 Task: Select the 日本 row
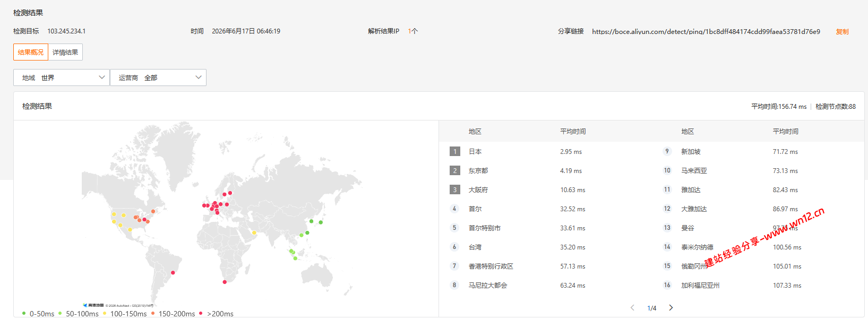point(545,151)
